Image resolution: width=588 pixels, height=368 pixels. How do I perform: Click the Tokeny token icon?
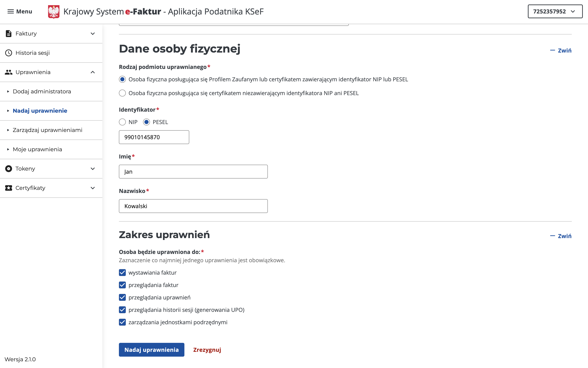(9, 168)
